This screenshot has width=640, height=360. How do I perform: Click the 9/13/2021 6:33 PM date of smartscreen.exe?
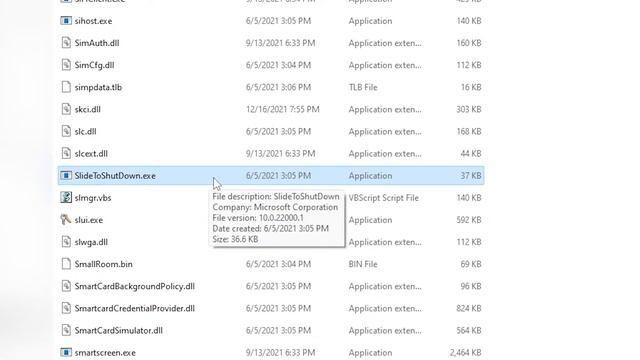[x=280, y=353]
